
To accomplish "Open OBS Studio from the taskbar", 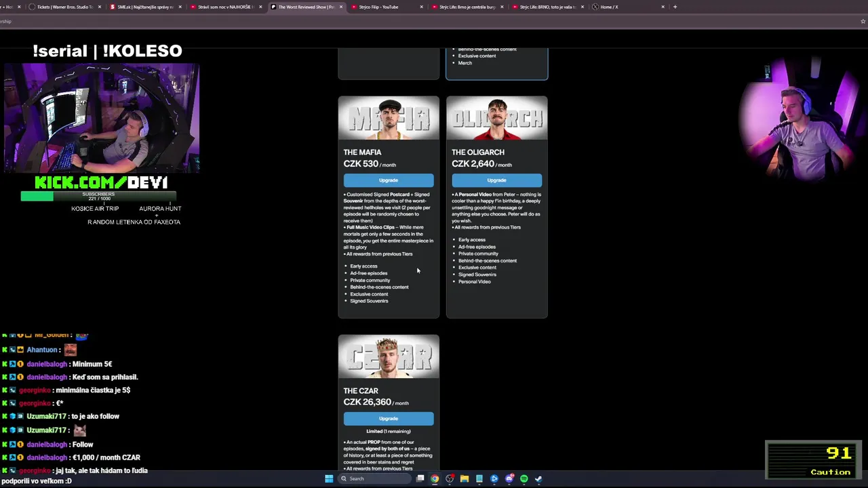I will (x=450, y=479).
